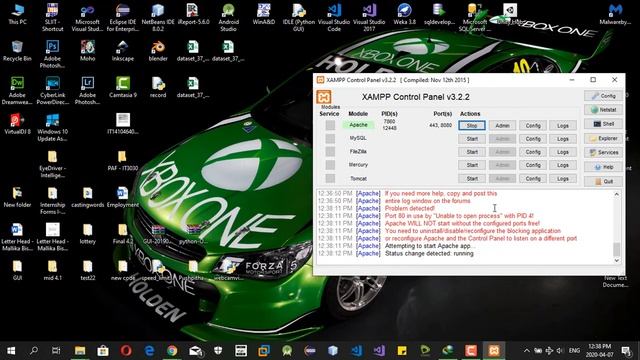
Task: Select the Visual Studio Code desktop shortcut
Action: pos(334,18)
